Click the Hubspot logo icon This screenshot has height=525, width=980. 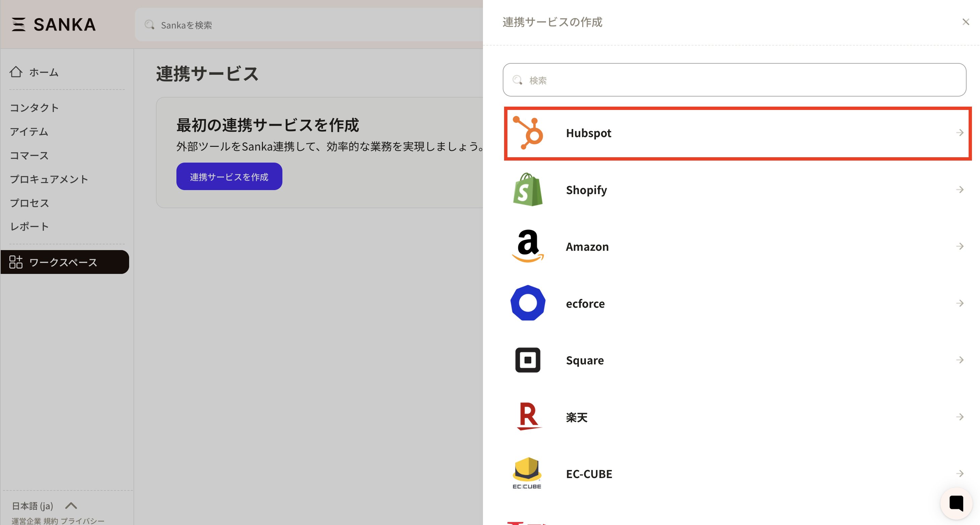[x=528, y=133]
